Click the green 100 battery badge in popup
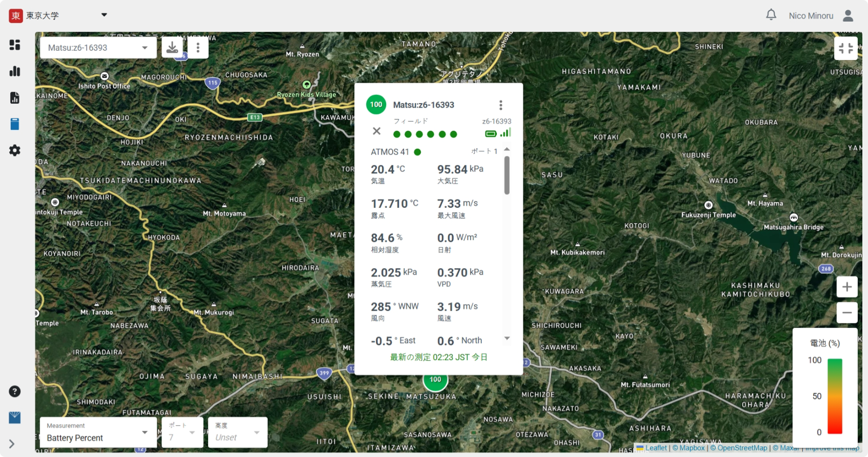Image resolution: width=868 pixels, height=457 pixels. pos(376,105)
